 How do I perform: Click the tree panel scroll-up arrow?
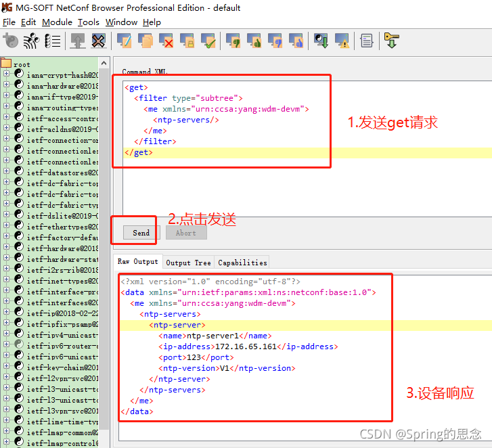click(x=104, y=63)
